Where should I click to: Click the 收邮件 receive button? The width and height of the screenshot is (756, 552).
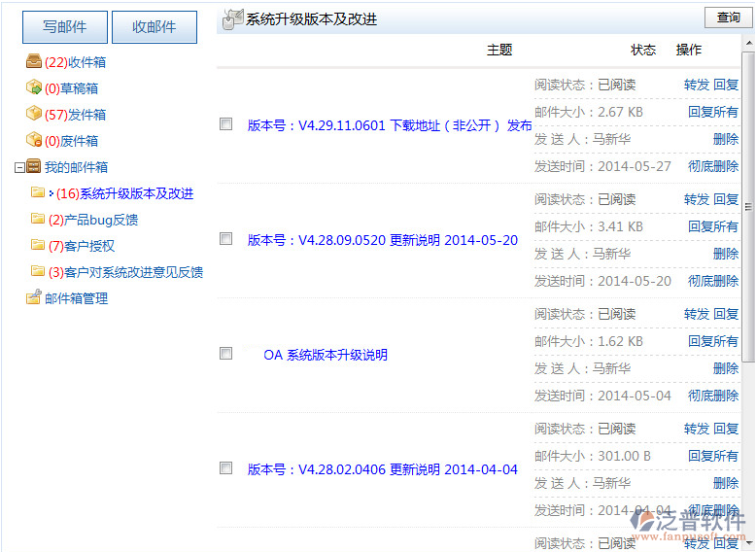[155, 27]
